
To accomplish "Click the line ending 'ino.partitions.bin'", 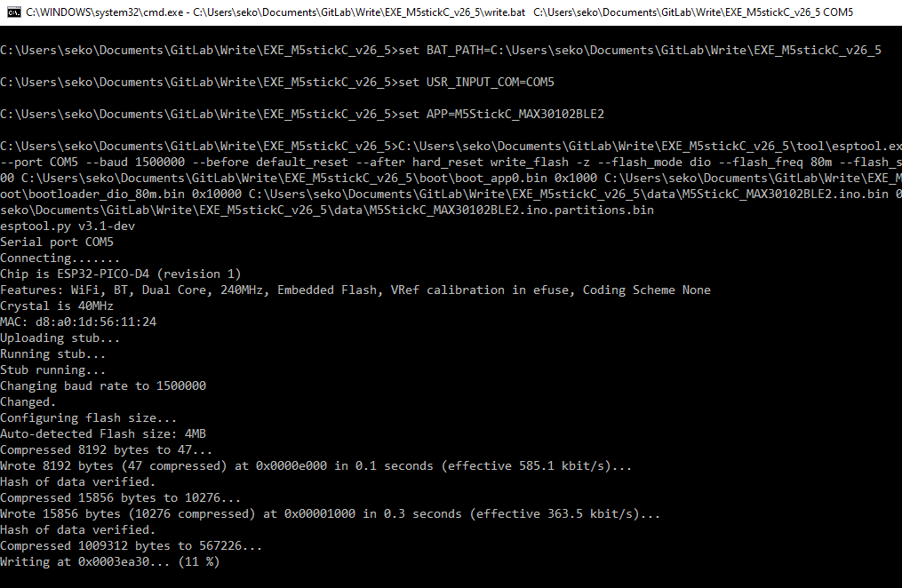I will coord(327,211).
